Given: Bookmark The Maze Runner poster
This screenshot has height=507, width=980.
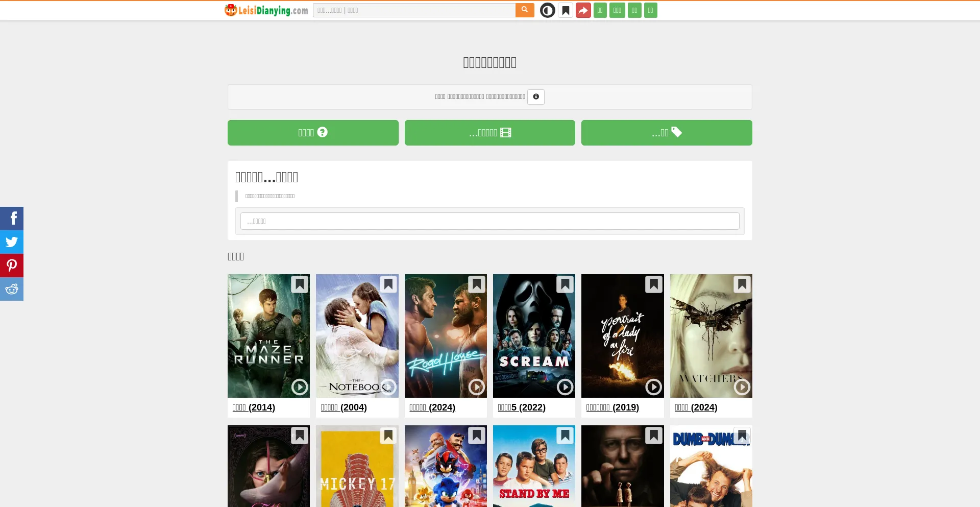Looking at the screenshot, I should (300, 284).
